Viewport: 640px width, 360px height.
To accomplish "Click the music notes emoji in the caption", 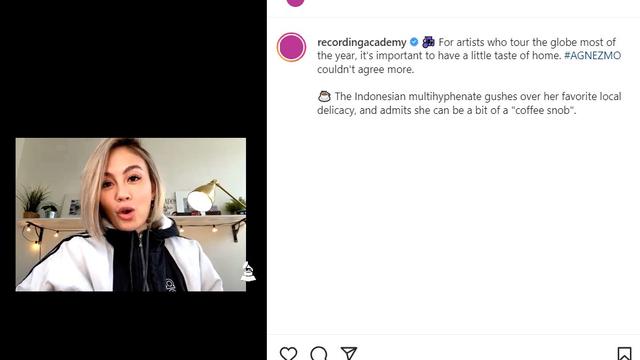I will click(428, 42).
